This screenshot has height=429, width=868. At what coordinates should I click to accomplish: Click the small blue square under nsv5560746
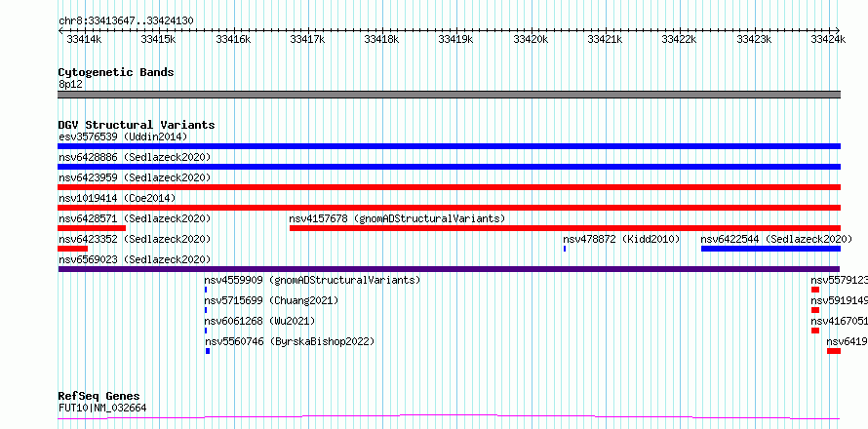point(208,351)
